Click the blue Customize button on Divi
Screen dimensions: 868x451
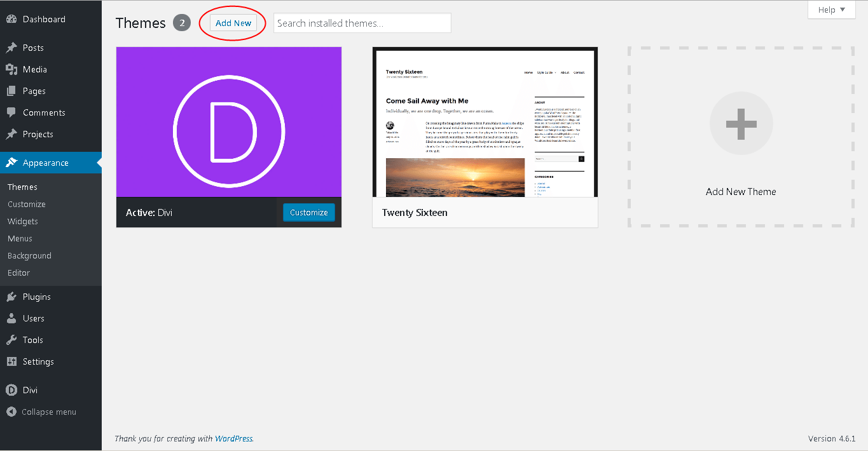(309, 212)
